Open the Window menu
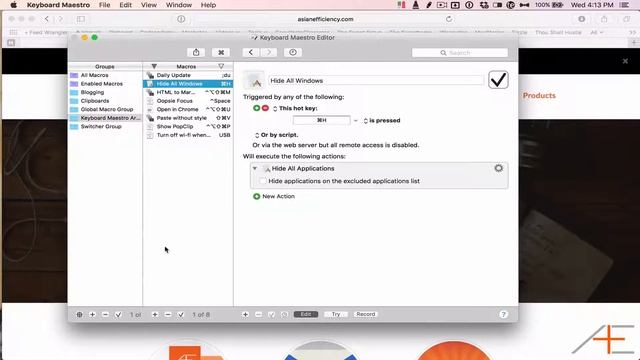This screenshot has width=640, height=360. point(179,5)
